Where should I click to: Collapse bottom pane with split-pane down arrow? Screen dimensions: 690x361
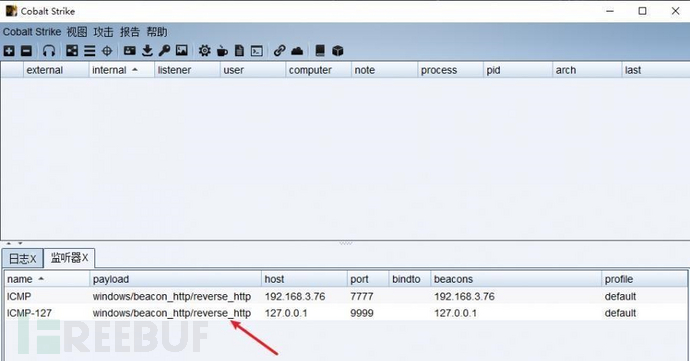[20, 243]
